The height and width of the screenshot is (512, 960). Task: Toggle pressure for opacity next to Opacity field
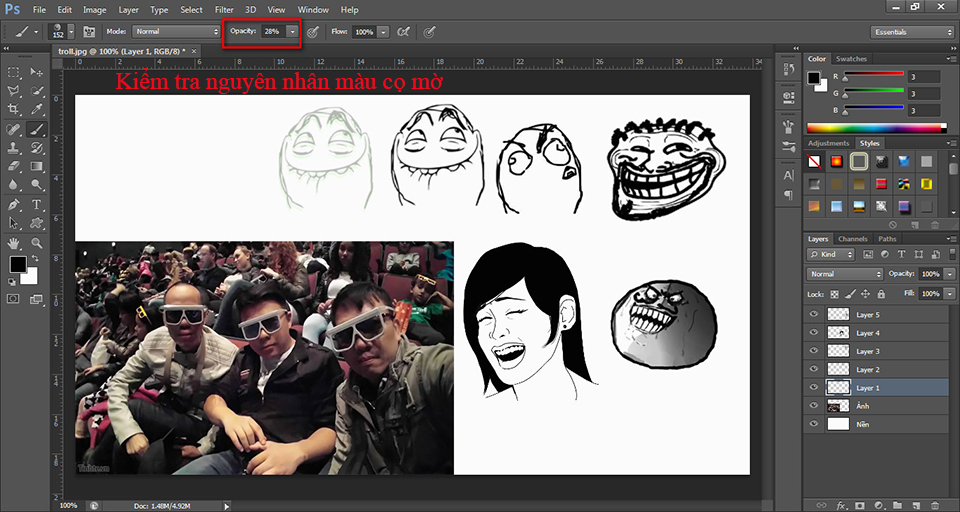pos(313,32)
